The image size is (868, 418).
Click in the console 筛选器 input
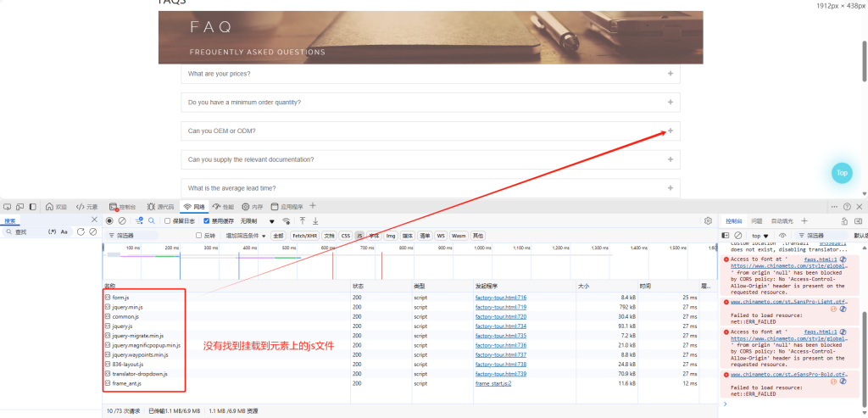pos(820,236)
